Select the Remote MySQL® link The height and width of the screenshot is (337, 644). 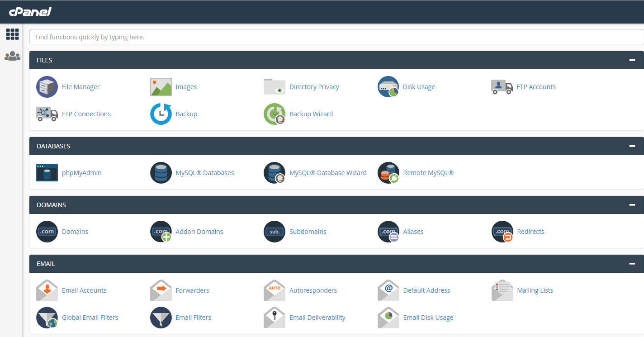coord(428,173)
